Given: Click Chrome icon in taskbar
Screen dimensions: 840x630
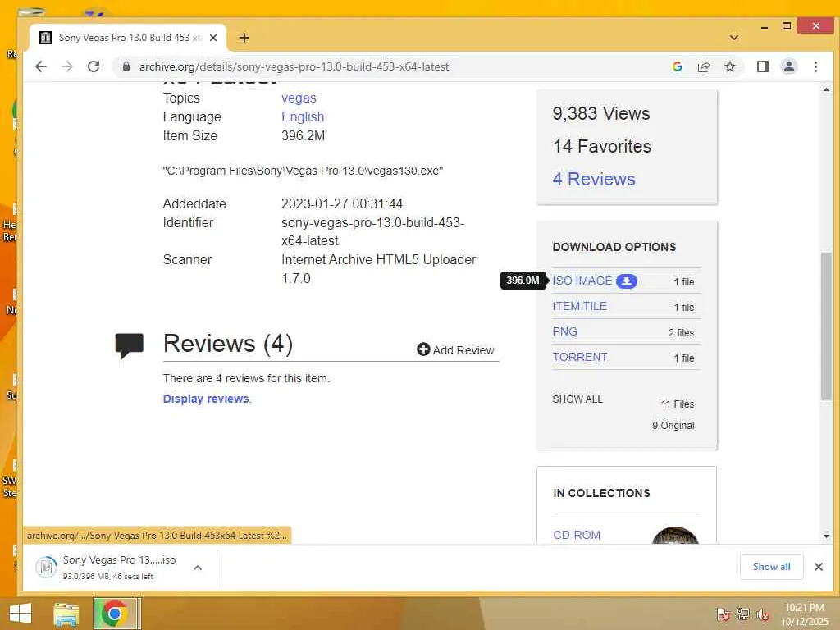Looking at the screenshot, I should (114, 614).
